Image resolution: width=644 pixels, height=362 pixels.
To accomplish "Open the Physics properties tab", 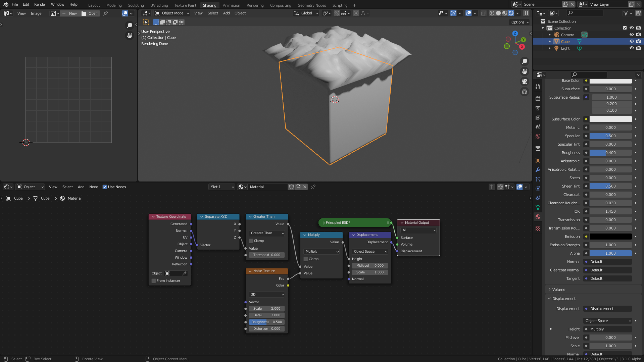I will 538,189.
